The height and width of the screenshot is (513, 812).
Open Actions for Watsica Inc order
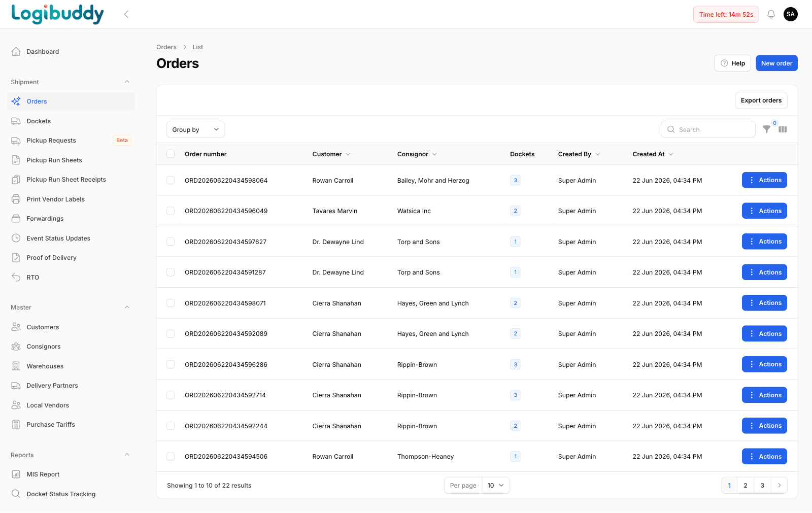(x=764, y=211)
